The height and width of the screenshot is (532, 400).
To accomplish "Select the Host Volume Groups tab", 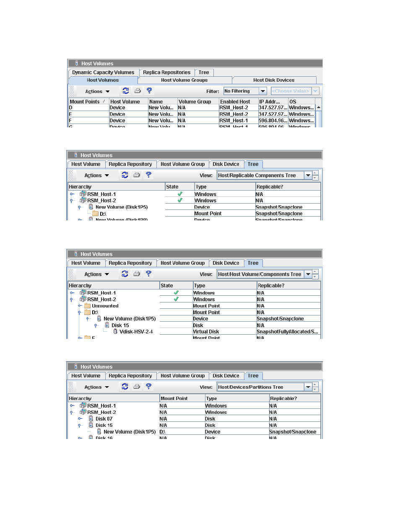I will 184,80.
